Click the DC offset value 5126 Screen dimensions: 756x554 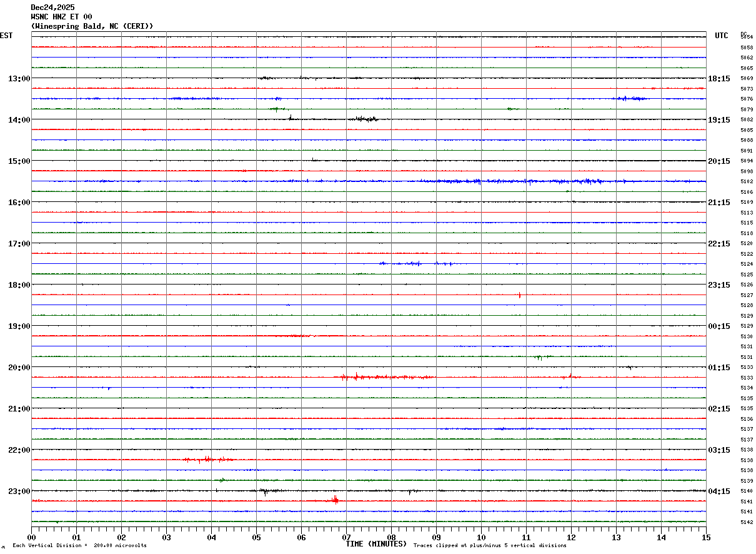pos(747,285)
